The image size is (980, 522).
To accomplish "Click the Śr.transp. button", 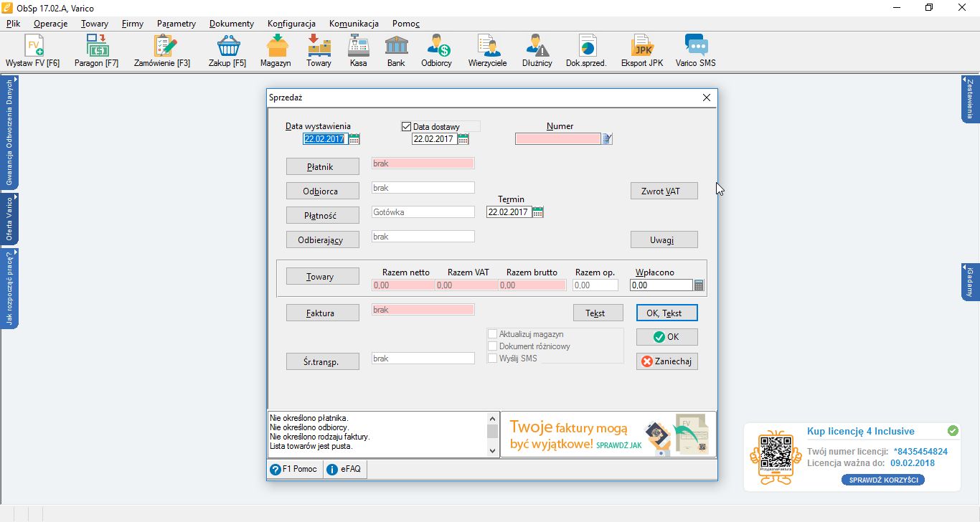I will [322, 361].
